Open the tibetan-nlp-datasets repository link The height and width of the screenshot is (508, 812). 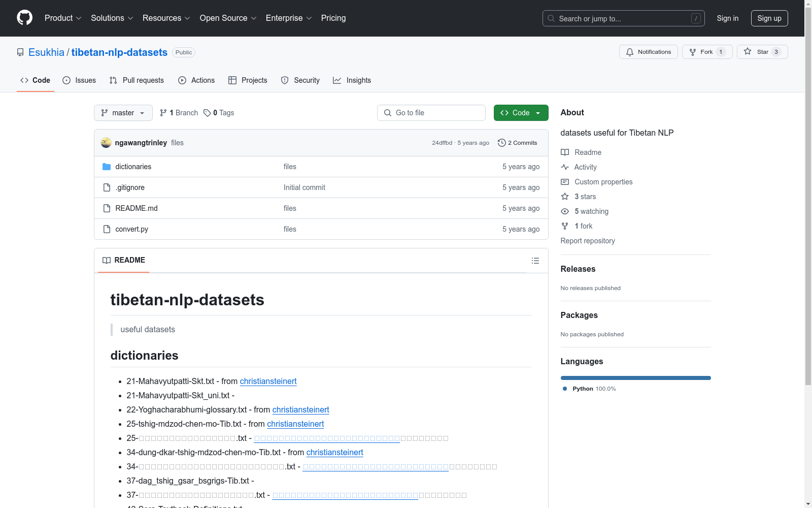click(x=119, y=52)
